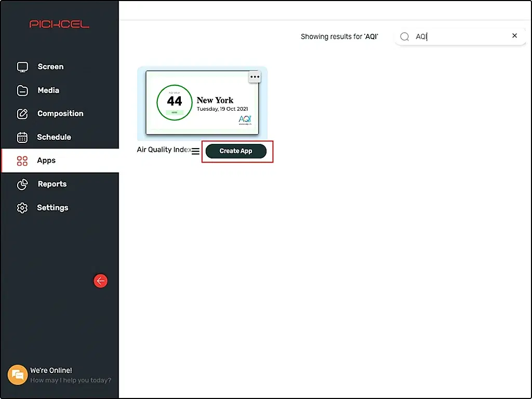Screen dimensions: 532x399
Task: Collapse the sidebar with the red arrow
Action: click(100, 281)
